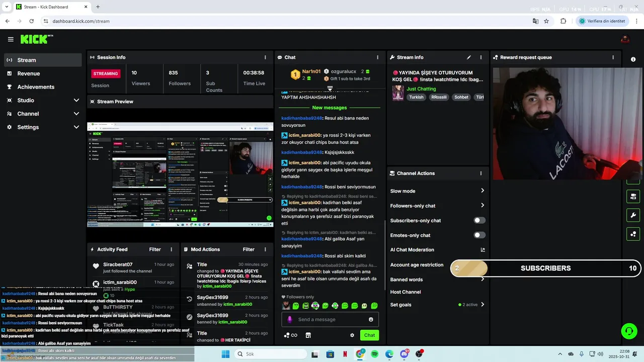Open Banned words setting
644x362 pixels.
point(437,280)
